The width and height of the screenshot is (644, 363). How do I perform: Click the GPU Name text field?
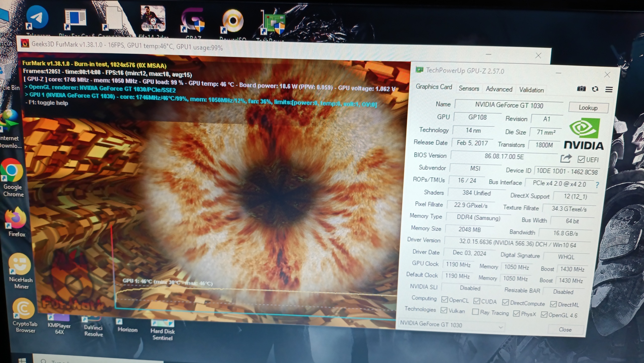tap(509, 105)
